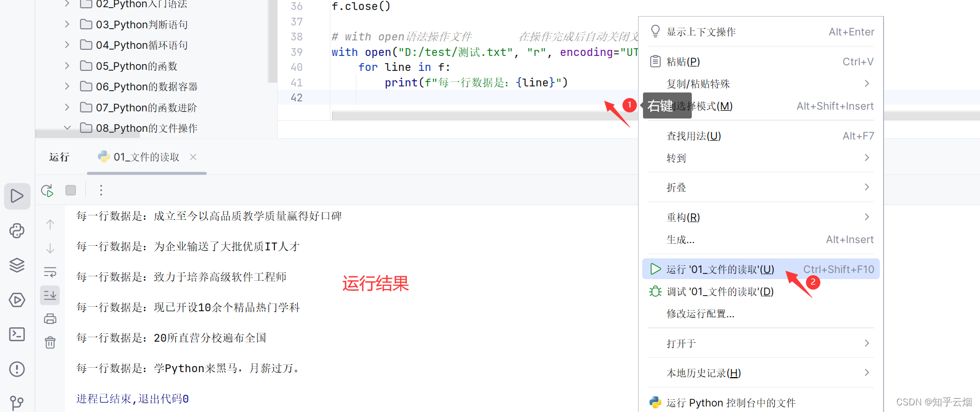Expand the 04_Python循环语句 folder
This screenshot has height=412, width=980.
coord(67,45)
